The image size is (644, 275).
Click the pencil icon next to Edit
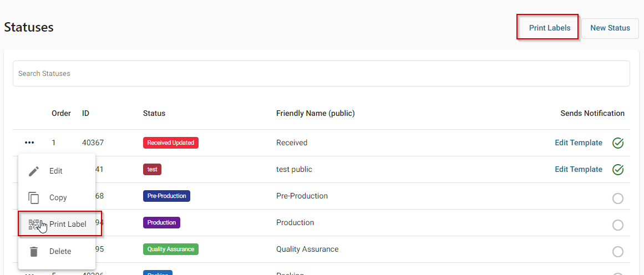[34, 171]
